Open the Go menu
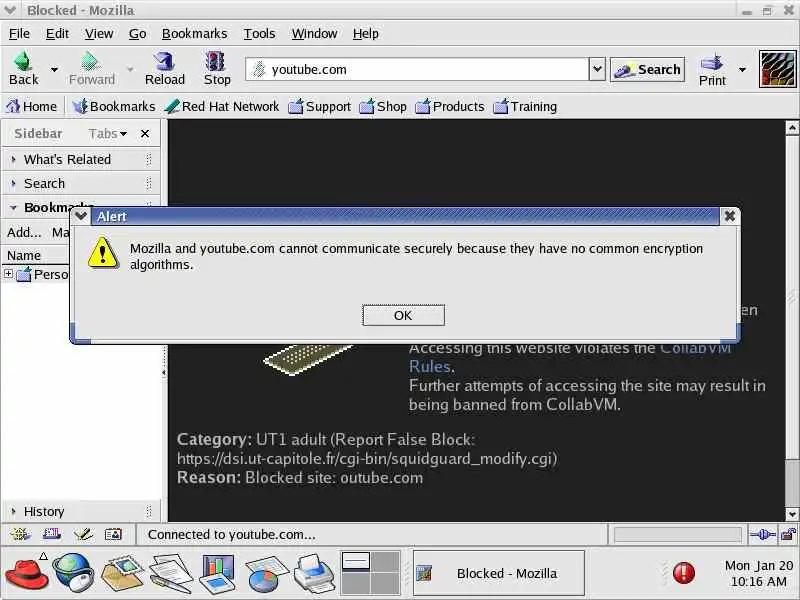800x600 pixels. [137, 34]
